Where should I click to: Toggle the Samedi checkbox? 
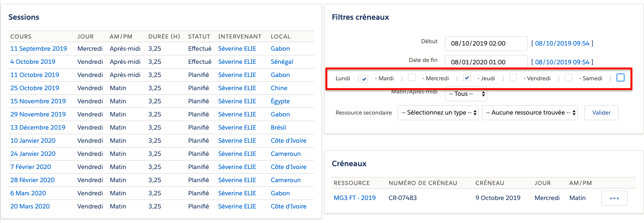tap(620, 78)
